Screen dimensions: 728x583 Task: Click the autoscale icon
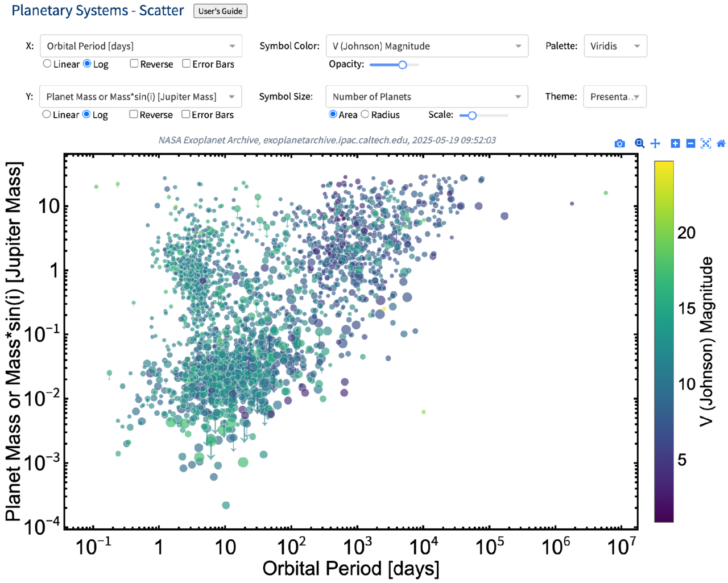click(706, 143)
